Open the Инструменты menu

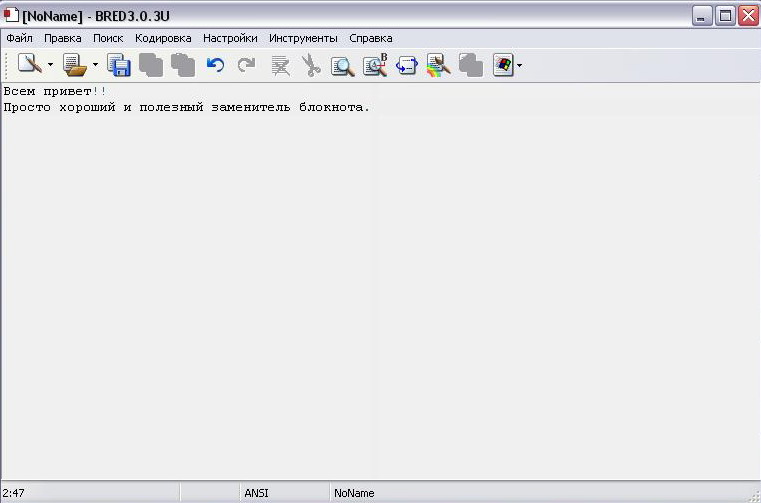tap(303, 38)
